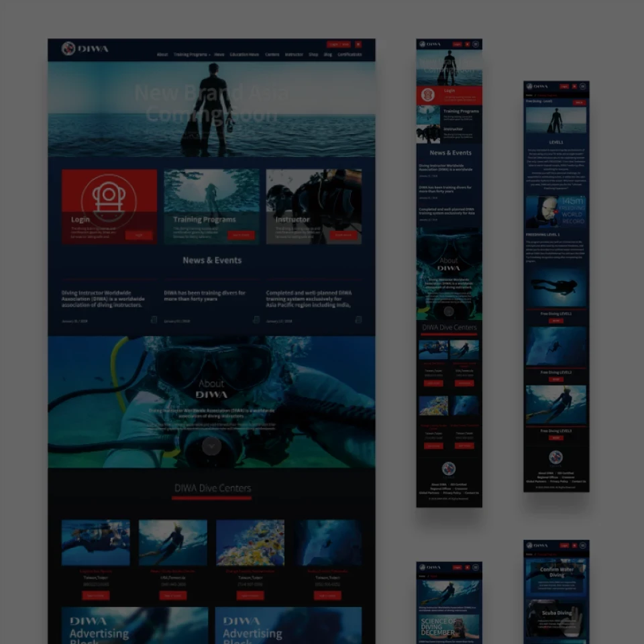Image resolution: width=644 pixels, height=644 pixels.
Task: Click DIWA logo in Free Diving mobile mockup
Action: [x=537, y=87]
